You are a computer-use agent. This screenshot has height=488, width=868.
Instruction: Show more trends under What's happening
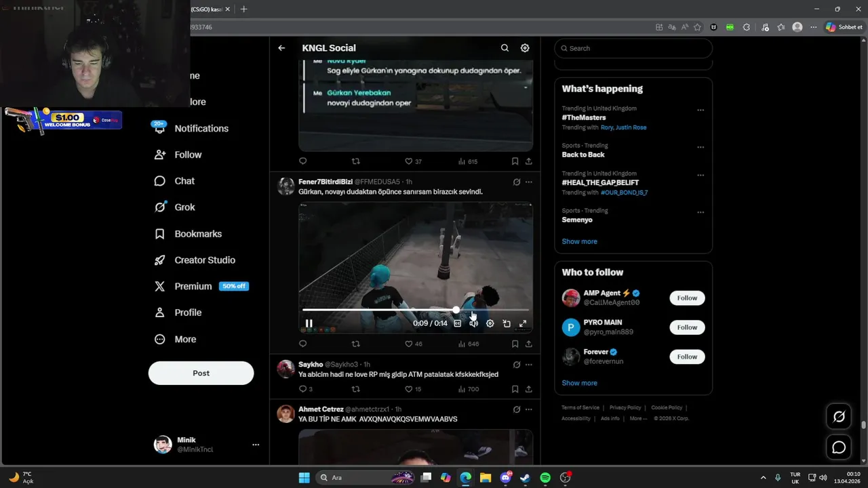[579, 241]
